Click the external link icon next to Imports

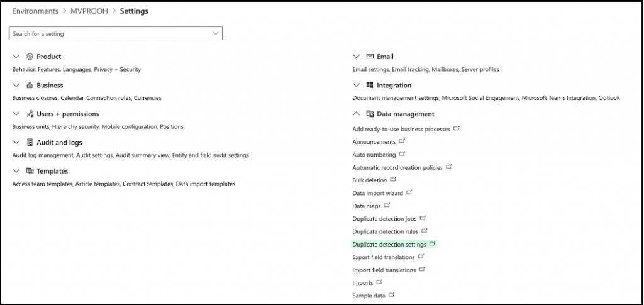point(379,282)
